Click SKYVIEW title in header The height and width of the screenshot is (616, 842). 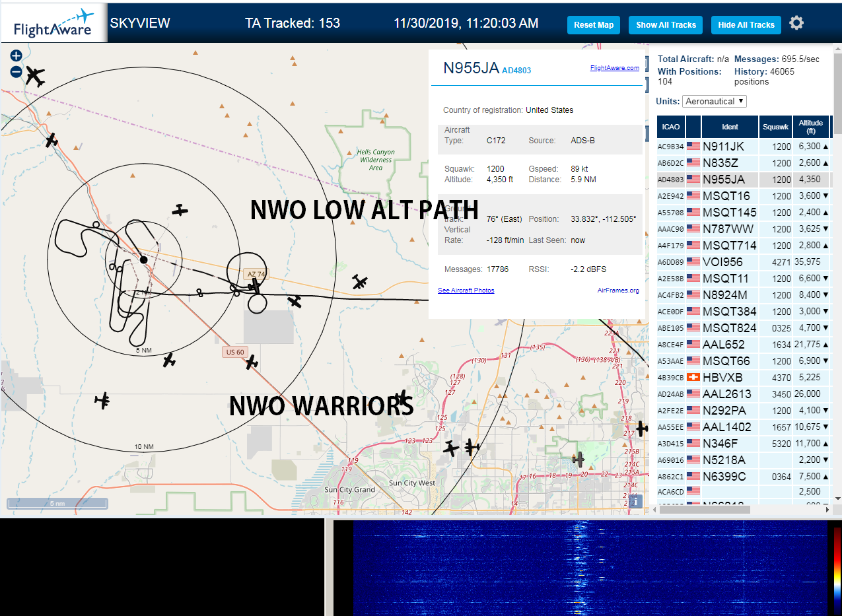click(140, 23)
